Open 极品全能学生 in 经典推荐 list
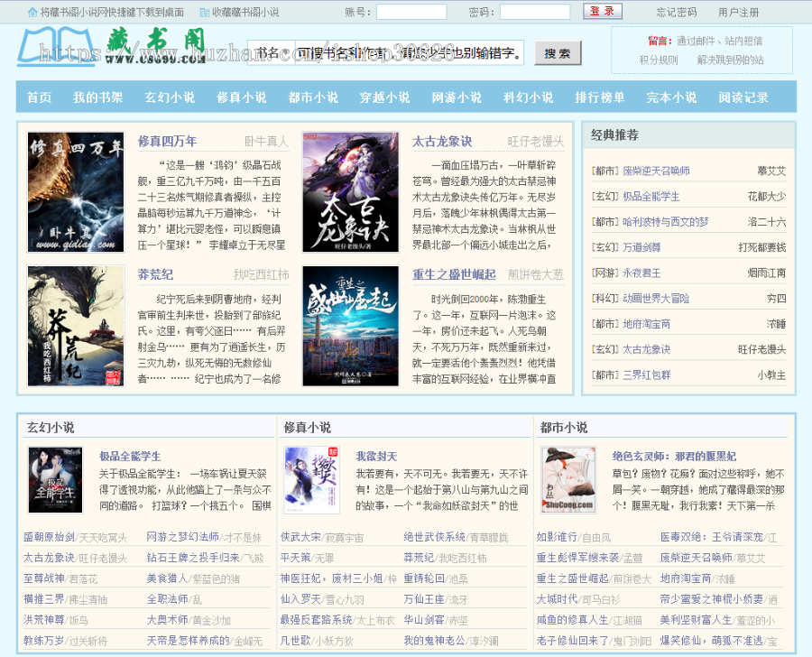Image resolution: width=812 pixels, height=657 pixels. [651, 197]
